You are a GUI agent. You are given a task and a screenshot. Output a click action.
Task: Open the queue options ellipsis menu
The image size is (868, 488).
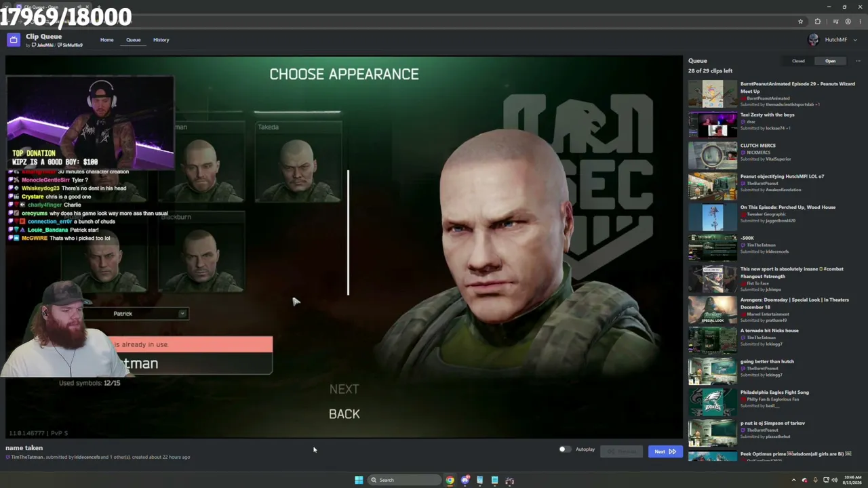[x=858, y=61]
